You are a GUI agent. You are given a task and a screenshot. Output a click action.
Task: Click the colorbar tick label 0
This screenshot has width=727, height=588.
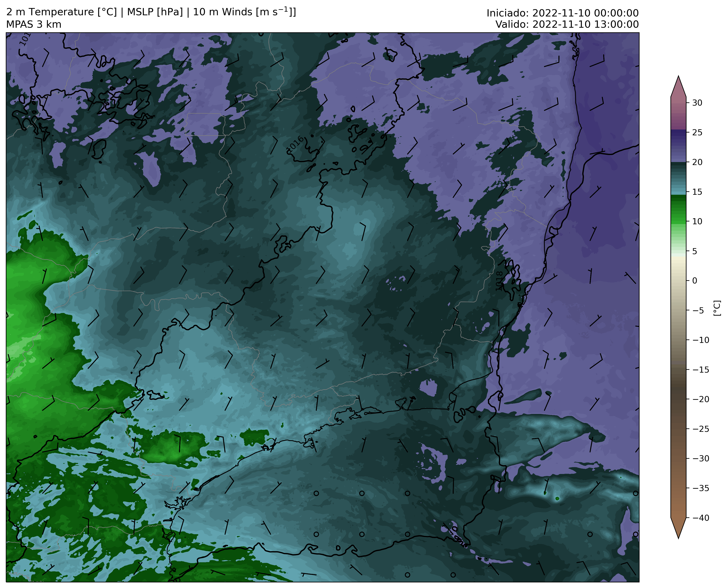pos(694,281)
